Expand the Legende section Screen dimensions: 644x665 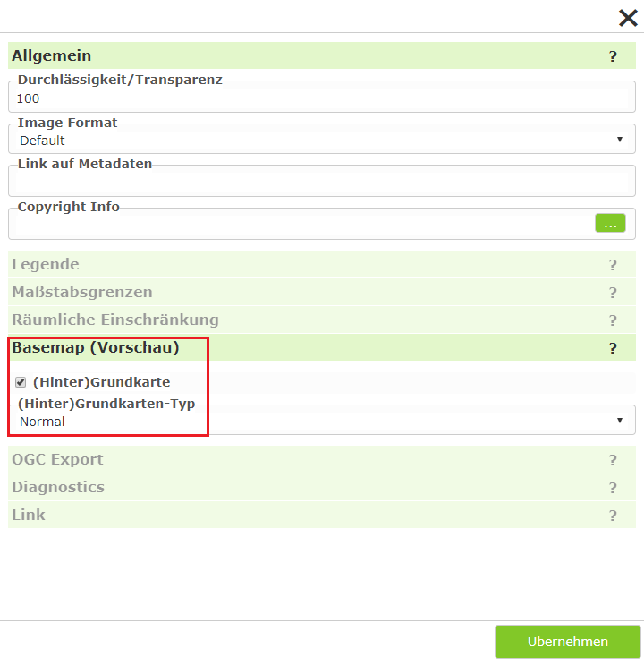pyautogui.click(x=322, y=264)
